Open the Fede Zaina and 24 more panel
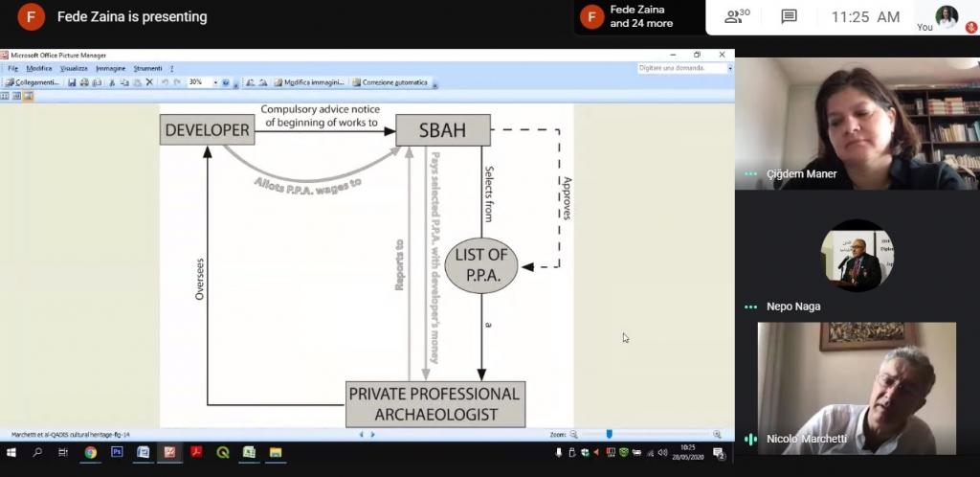 tap(636, 16)
